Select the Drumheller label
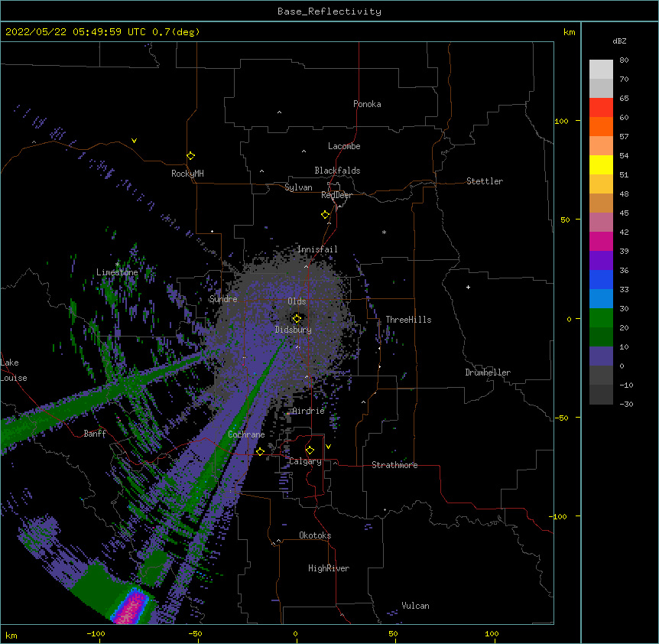Screen dimensions: 659x644 click(488, 372)
